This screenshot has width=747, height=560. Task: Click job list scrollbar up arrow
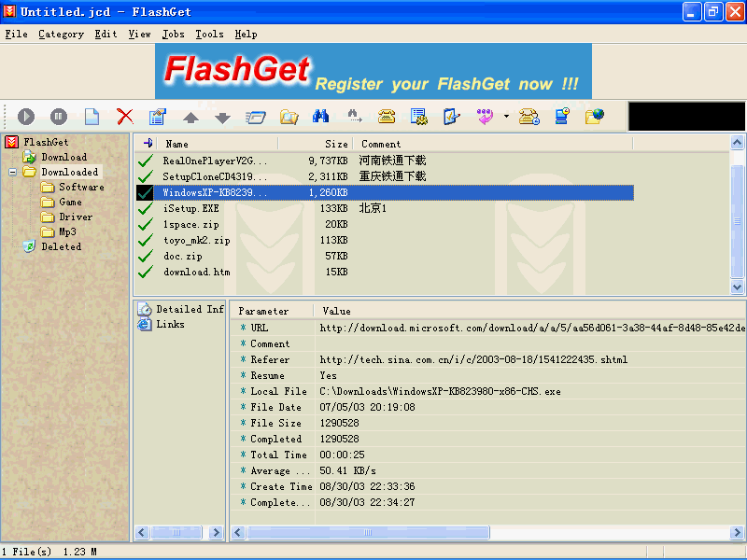tap(737, 143)
